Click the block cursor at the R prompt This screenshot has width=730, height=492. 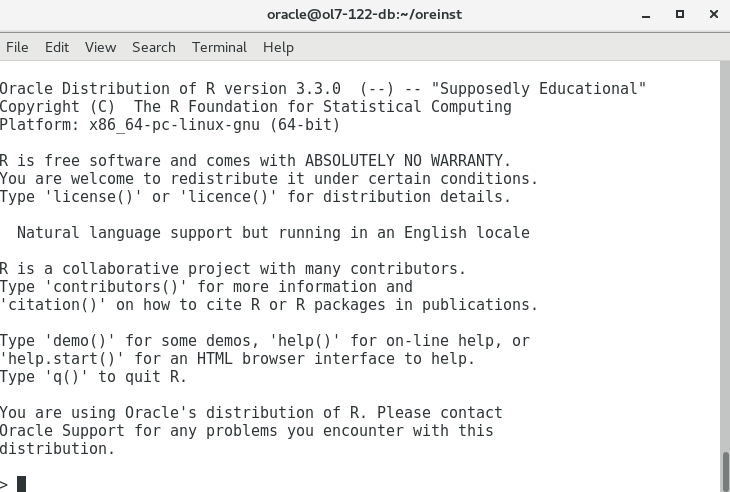pos(21,484)
